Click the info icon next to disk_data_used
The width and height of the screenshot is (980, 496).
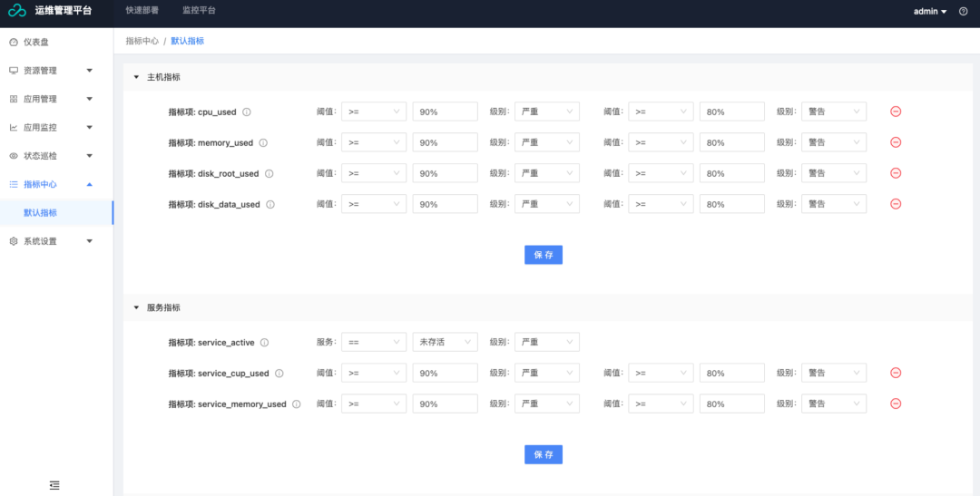pyautogui.click(x=270, y=204)
